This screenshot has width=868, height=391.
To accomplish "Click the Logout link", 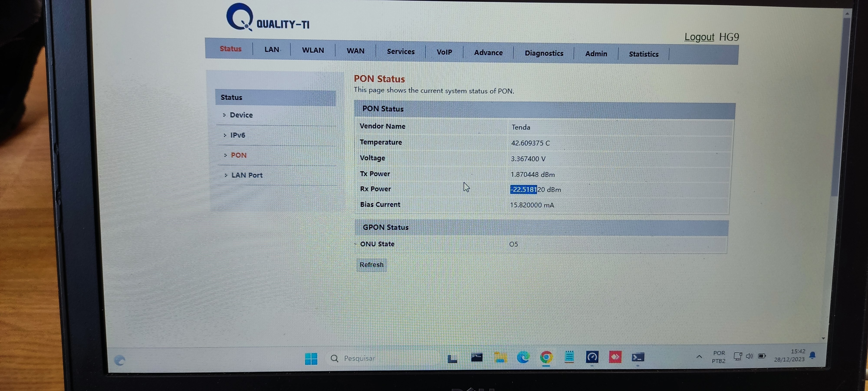I will coord(699,37).
